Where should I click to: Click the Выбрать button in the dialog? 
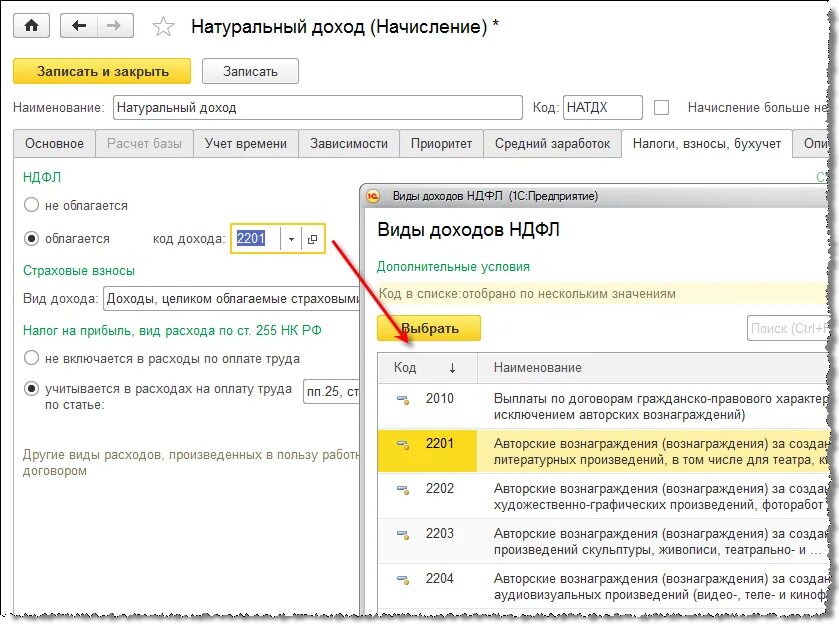point(429,328)
